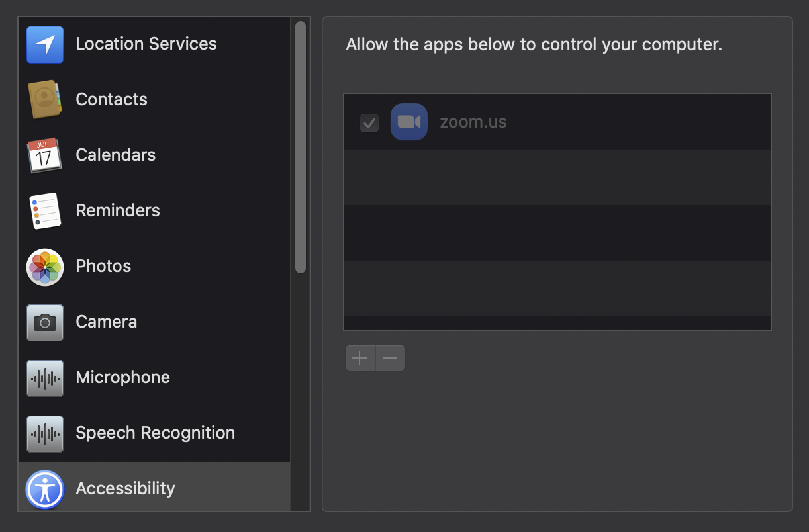This screenshot has height=532, width=809.
Task: Select the zoom.us row in the app list
Action: pyautogui.click(x=596, y=122)
